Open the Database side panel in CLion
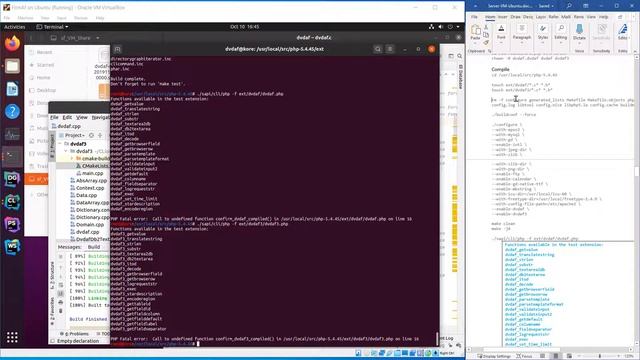The image size is (640, 360). (x=461, y=77)
